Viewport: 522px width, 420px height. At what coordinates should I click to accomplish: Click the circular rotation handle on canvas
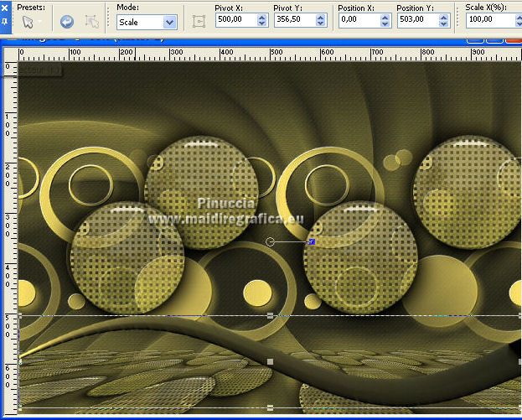270,241
